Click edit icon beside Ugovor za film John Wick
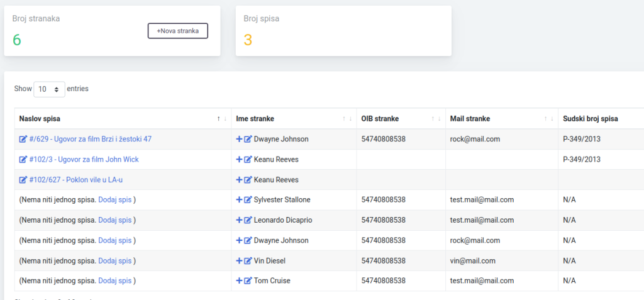The width and height of the screenshot is (644, 300). [x=23, y=159]
